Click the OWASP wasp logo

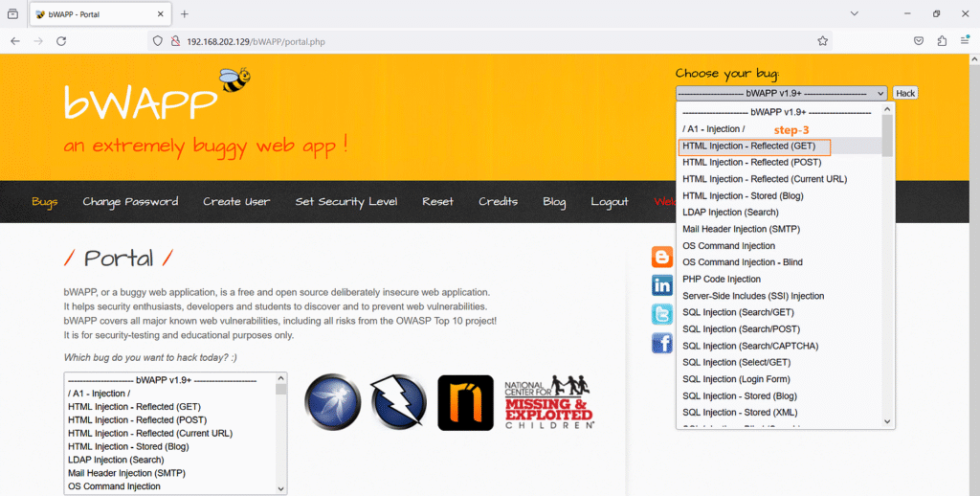(x=332, y=402)
